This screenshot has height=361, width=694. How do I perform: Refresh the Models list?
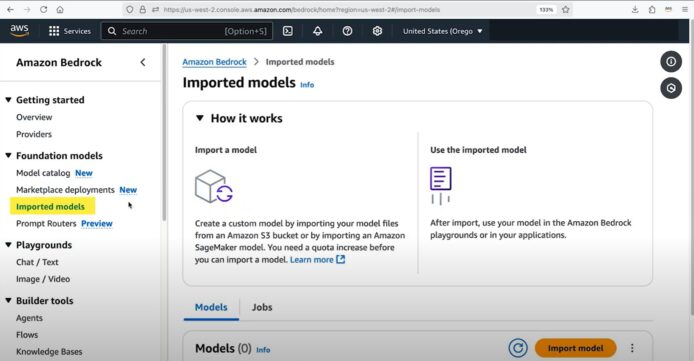pos(518,348)
